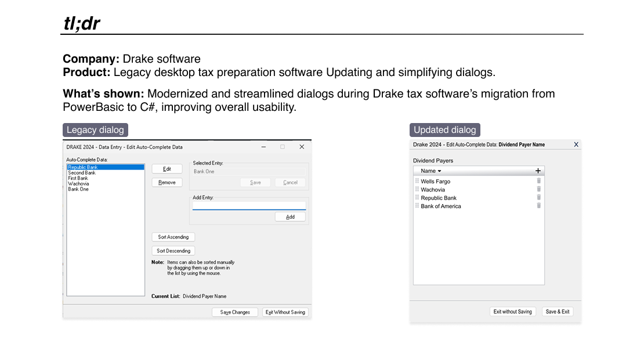
Task: Select Second Bank in the Auto-Complete Data list
Action: coord(82,173)
